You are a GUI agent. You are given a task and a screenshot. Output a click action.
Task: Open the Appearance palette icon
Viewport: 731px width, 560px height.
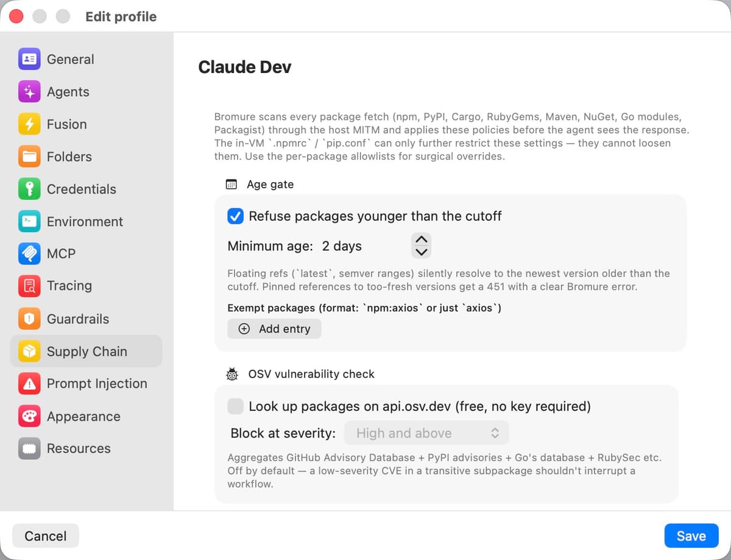[x=29, y=416]
